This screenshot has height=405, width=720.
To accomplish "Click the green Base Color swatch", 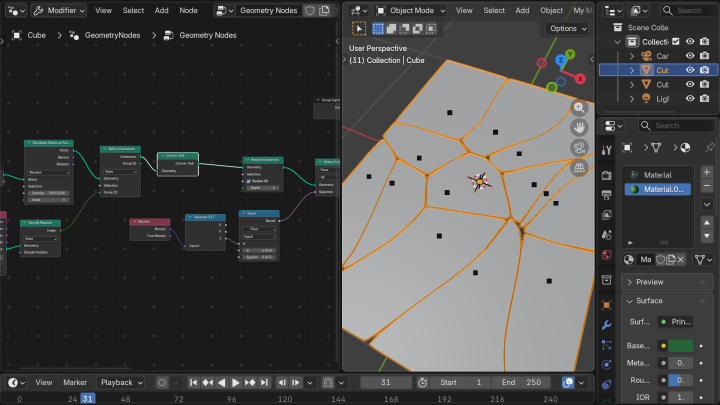I will pyautogui.click(x=680, y=346).
